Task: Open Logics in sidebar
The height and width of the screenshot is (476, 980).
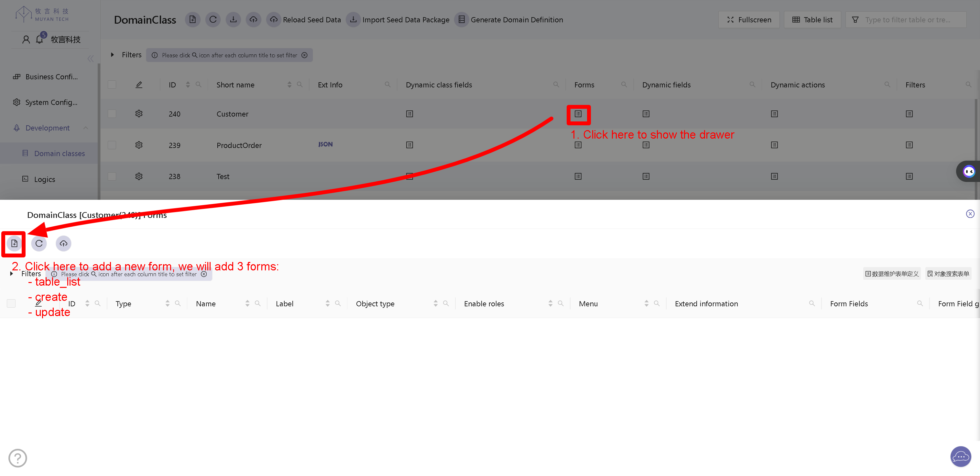Action: click(x=45, y=179)
